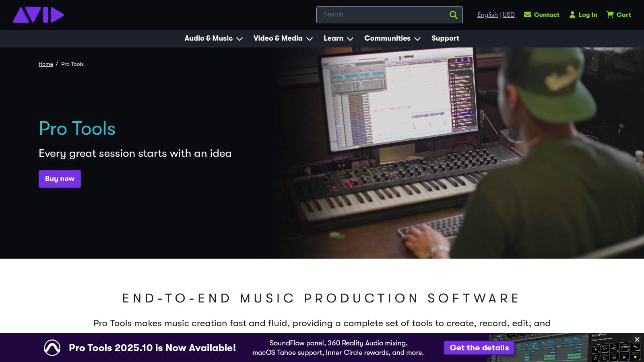The image size is (644, 362).
Task: Click the Pro Tools 2025.10 announcement text
Action: (x=152, y=348)
